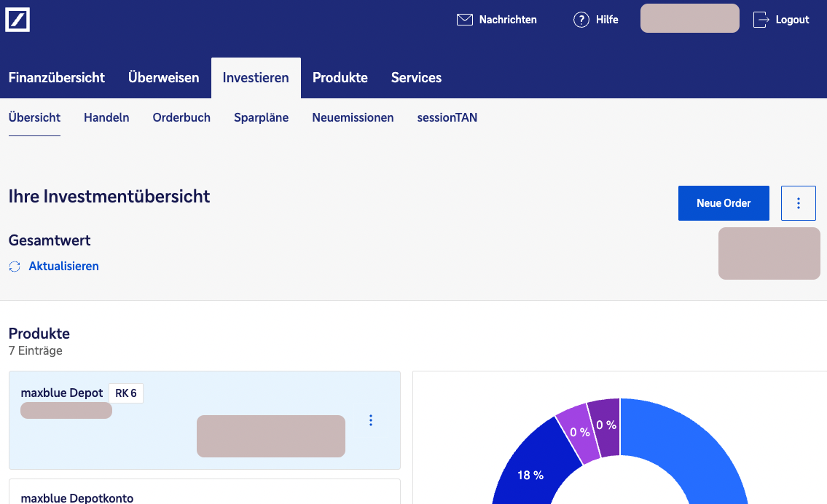Click the Gesamtwert label
The width and height of the screenshot is (827, 504).
[50, 240]
